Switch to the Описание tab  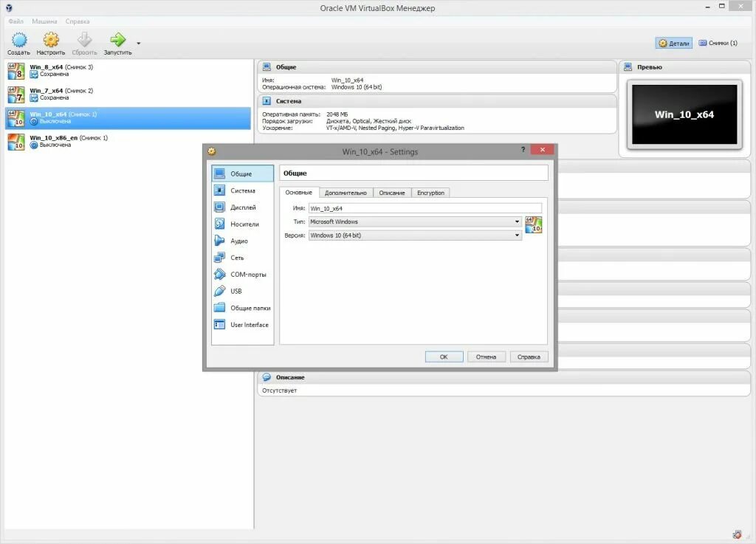(392, 193)
